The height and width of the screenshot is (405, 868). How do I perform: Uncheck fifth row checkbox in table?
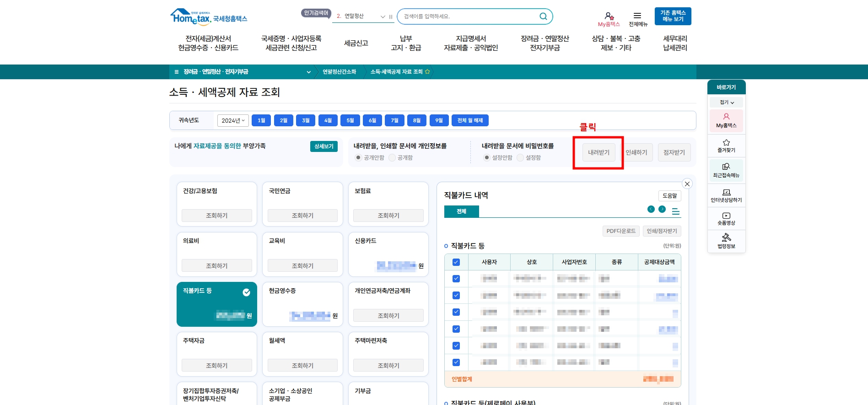tap(456, 346)
